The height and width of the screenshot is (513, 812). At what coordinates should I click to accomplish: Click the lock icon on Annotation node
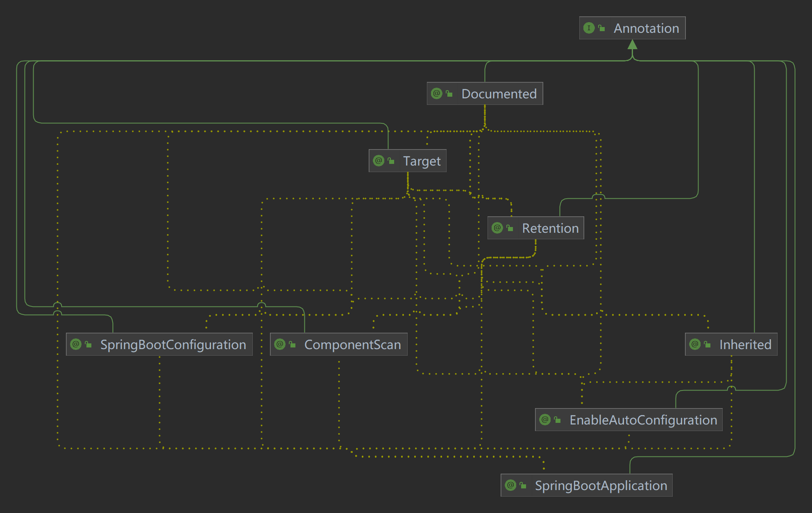[601, 28]
